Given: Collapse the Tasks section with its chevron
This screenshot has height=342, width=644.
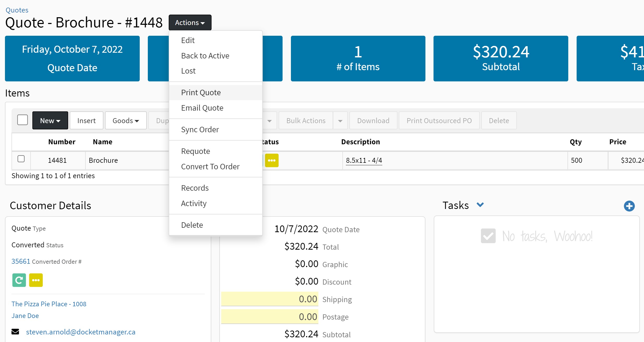Looking at the screenshot, I should [480, 205].
